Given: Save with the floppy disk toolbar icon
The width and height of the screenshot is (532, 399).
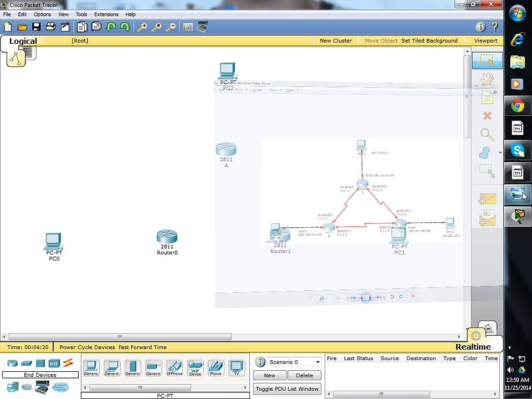Looking at the screenshot, I should click(37, 27).
